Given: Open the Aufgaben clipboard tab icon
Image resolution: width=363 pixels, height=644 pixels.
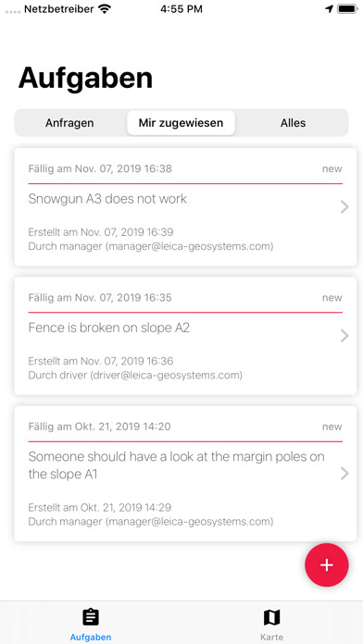Looking at the screenshot, I should pyautogui.click(x=91, y=617).
